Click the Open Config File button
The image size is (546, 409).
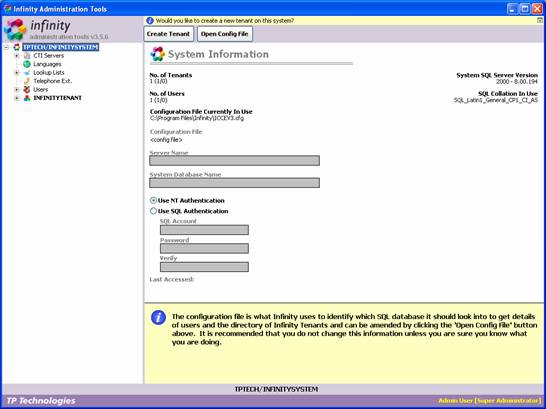coord(225,34)
